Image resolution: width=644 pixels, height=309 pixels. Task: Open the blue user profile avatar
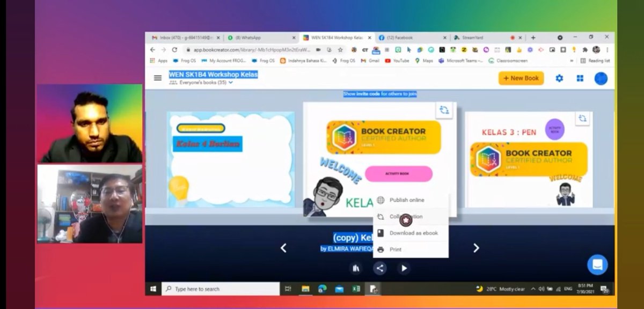[x=601, y=78]
